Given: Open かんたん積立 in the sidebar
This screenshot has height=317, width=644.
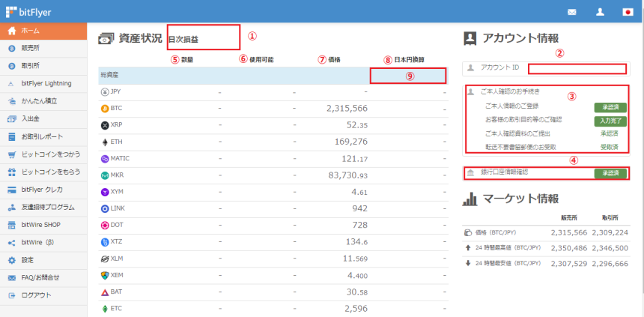Looking at the screenshot, I should click(43, 101).
